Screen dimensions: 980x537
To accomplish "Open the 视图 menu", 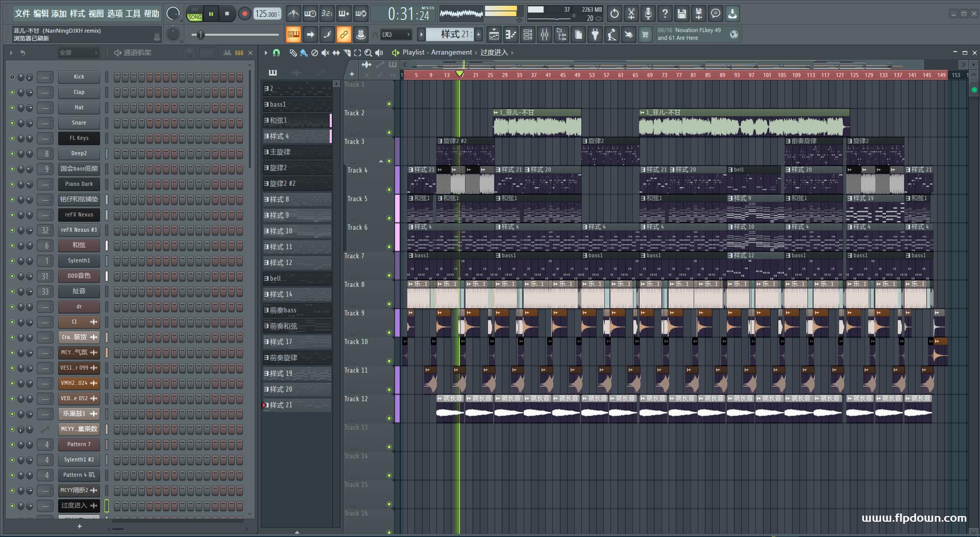I will [x=96, y=14].
